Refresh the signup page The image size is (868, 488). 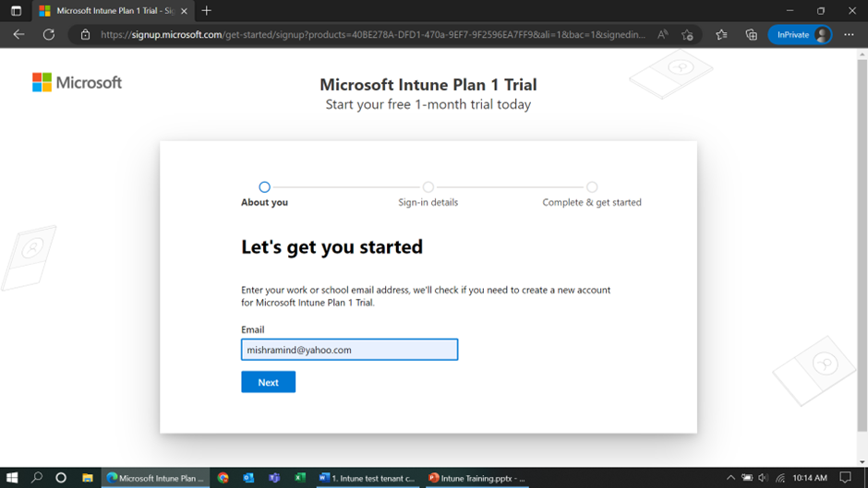(x=49, y=34)
